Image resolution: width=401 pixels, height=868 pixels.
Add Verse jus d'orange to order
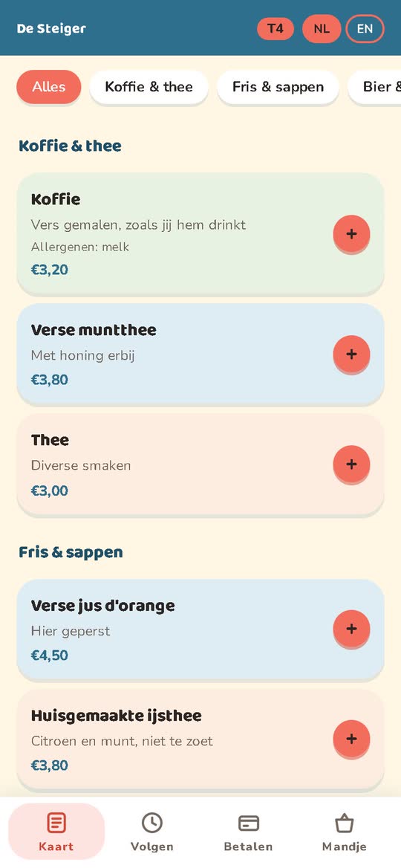click(351, 628)
